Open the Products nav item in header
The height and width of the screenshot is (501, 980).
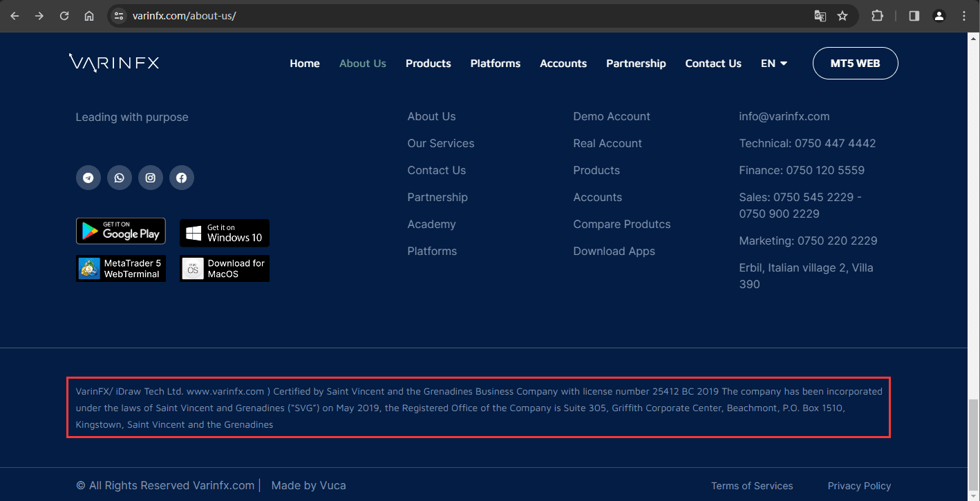click(428, 64)
